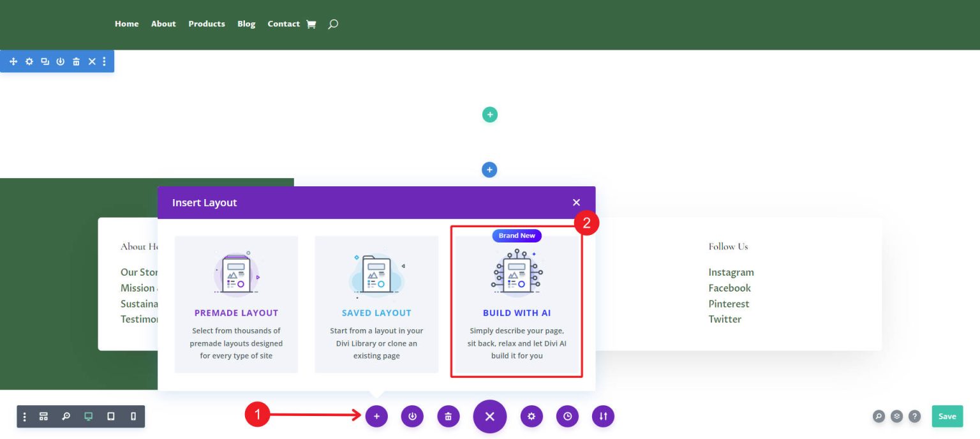Close the Insert Layout dialog
980x439 pixels.
[576, 202]
